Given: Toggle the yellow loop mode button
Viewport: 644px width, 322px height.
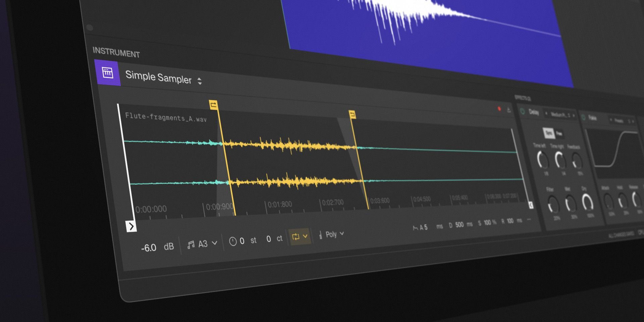Looking at the screenshot, I should point(296,237).
